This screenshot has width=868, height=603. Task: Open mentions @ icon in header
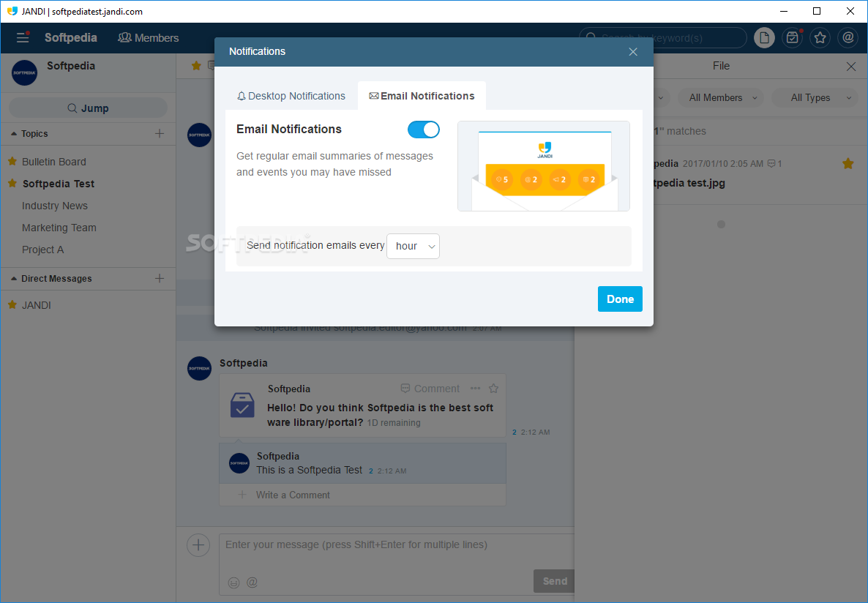point(848,37)
